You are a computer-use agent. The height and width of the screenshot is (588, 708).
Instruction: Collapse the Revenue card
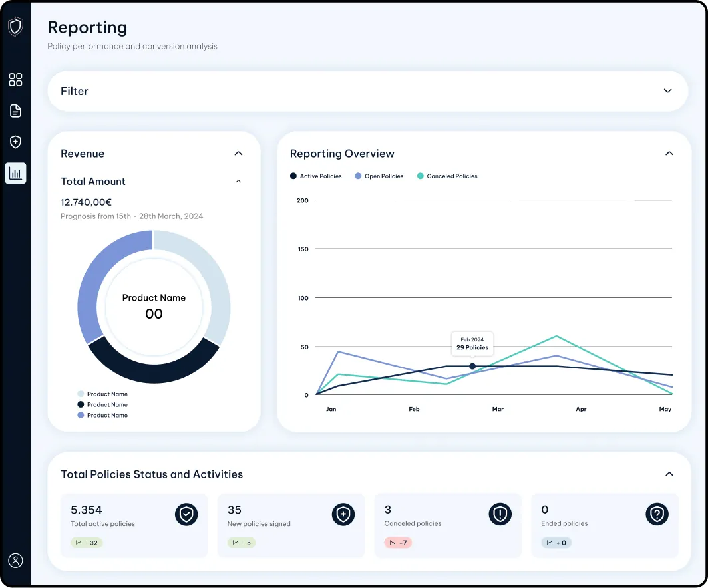pyautogui.click(x=238, y=154)
